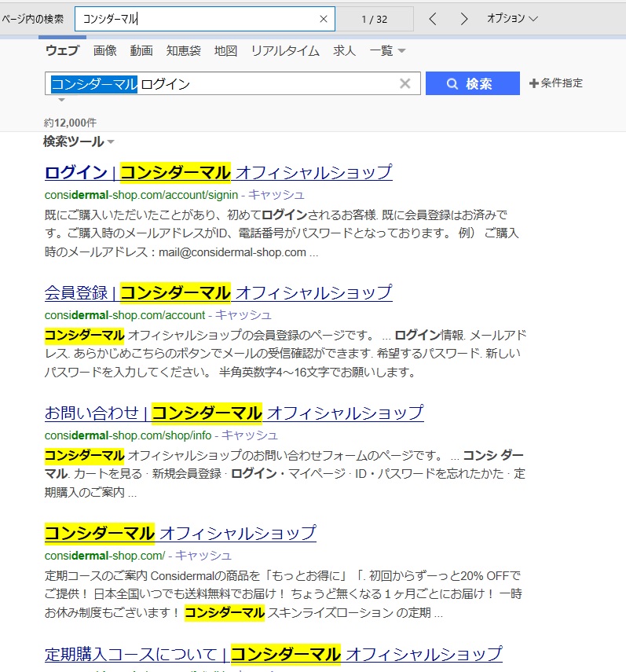Switch to the リアルタイム tab
This screenshot has width=626, height=672.
pyautogui.click(x=285, y=51)
